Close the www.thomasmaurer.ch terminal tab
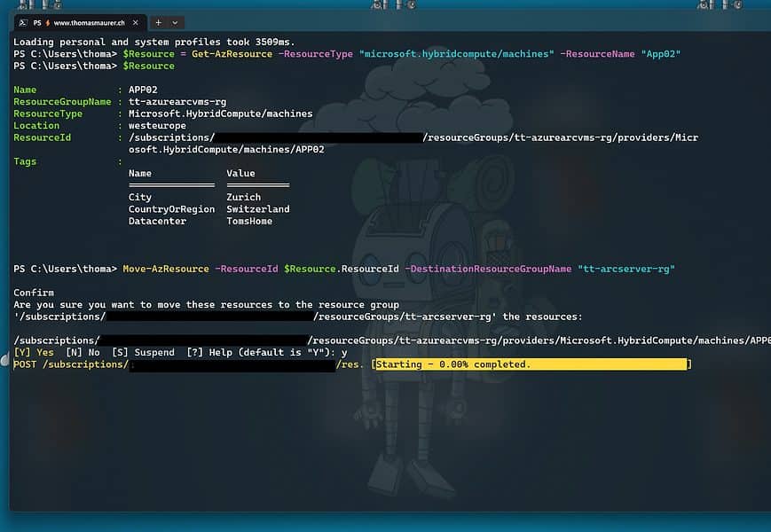 point(135,22)
